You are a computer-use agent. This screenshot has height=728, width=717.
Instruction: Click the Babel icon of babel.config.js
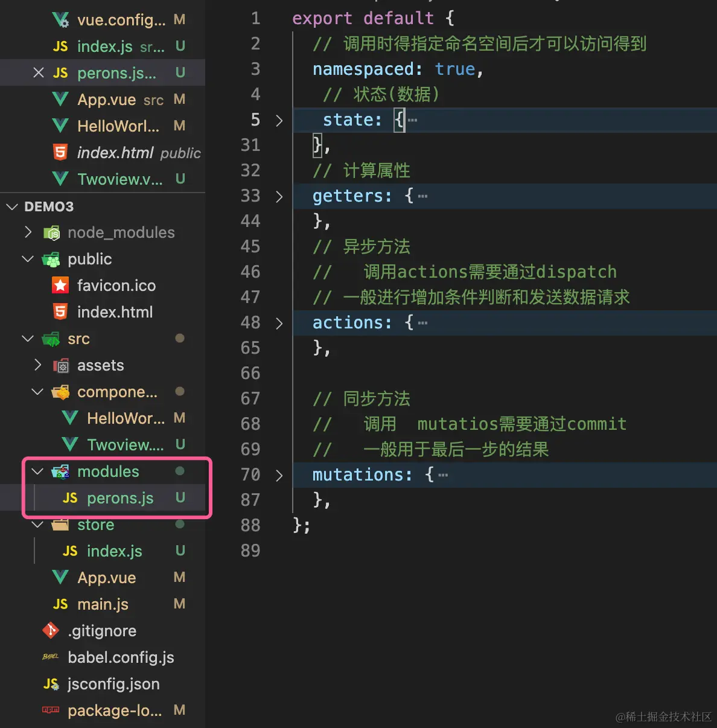(x=51, y=657)
